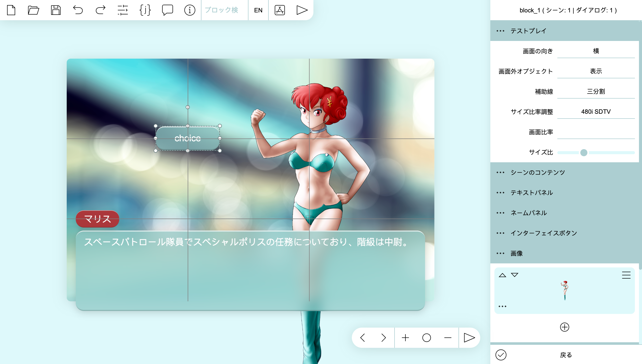
Task: Open the info circle icon
Action: tap(190, 10)
